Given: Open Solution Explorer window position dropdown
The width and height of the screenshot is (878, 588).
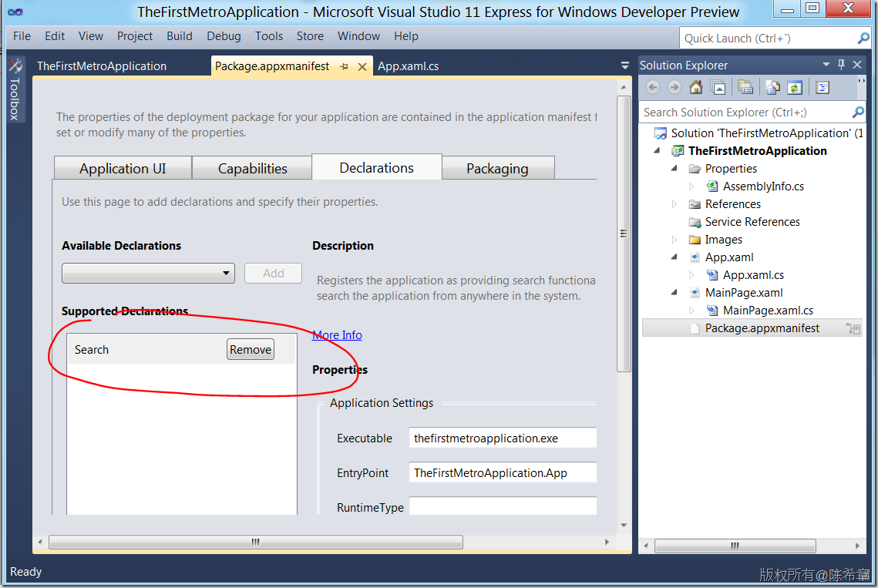Looking at the screenshot, I should pyautogui.click(x=826, y=65).
